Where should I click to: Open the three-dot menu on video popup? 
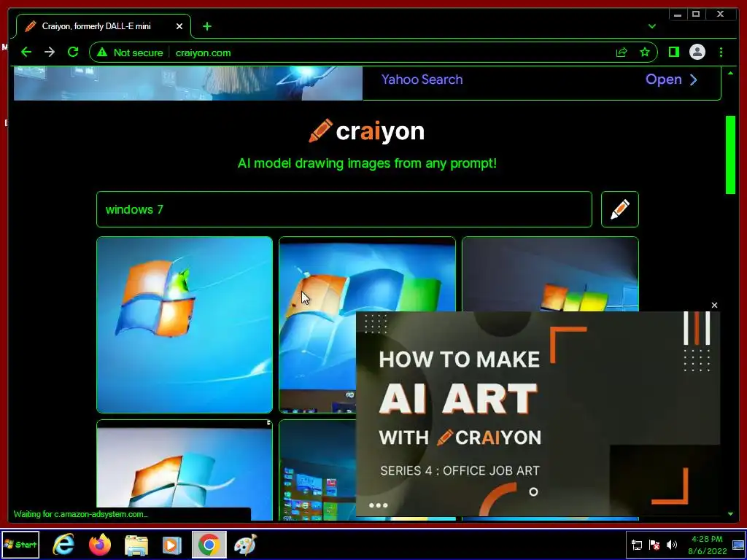coord(379,505)
